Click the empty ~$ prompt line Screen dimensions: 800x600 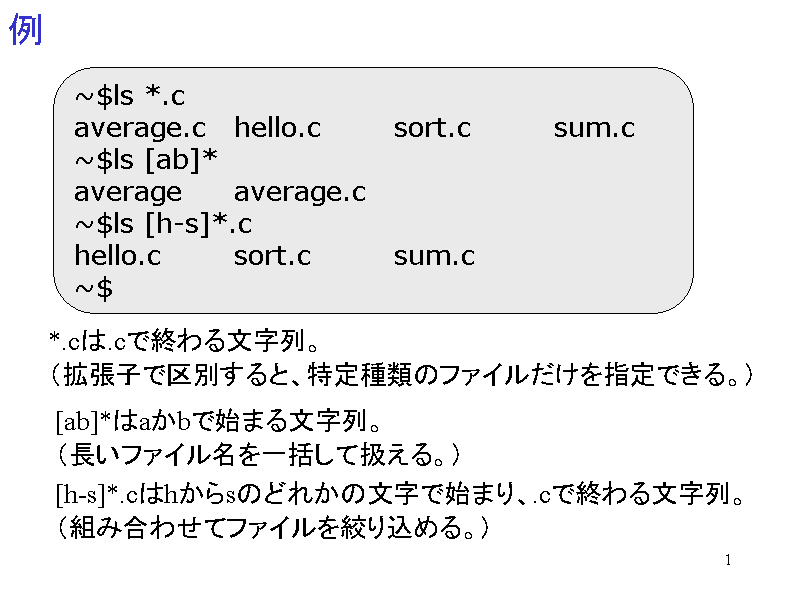click(94, 289)
